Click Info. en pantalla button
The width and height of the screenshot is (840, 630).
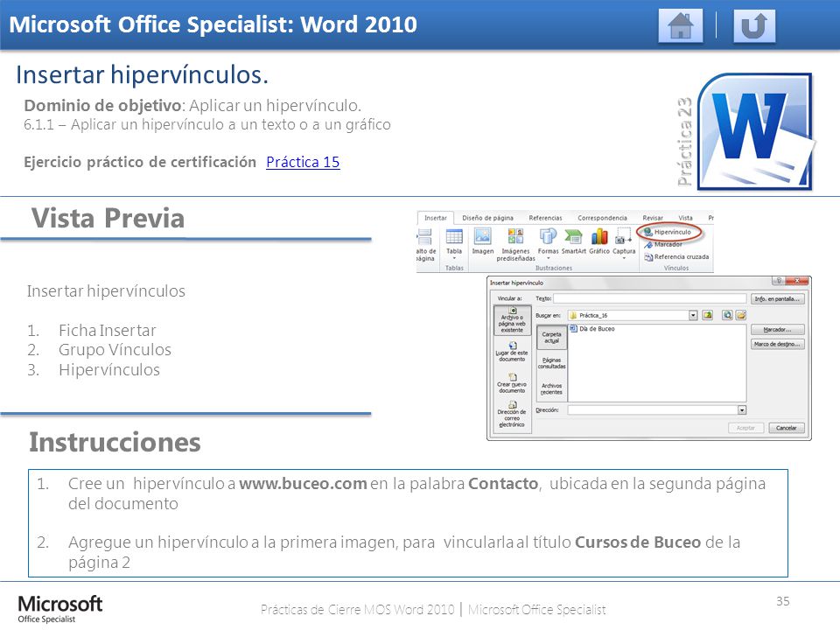(777, 299)
